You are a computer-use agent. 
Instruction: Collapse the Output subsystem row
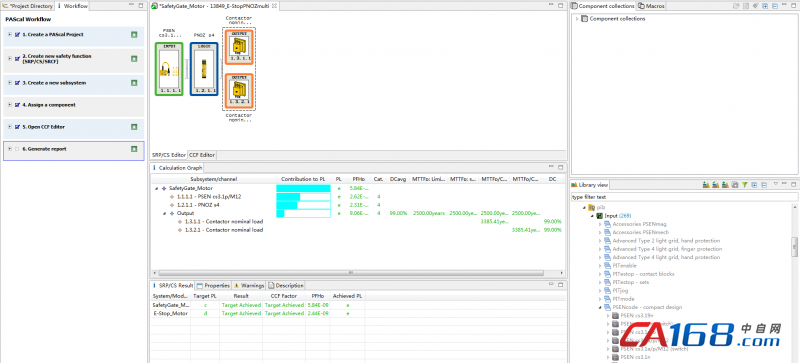point(164,213)
